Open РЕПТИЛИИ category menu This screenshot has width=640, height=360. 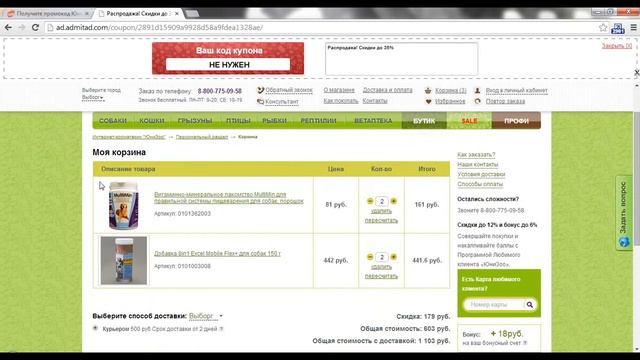pos(318,121)
